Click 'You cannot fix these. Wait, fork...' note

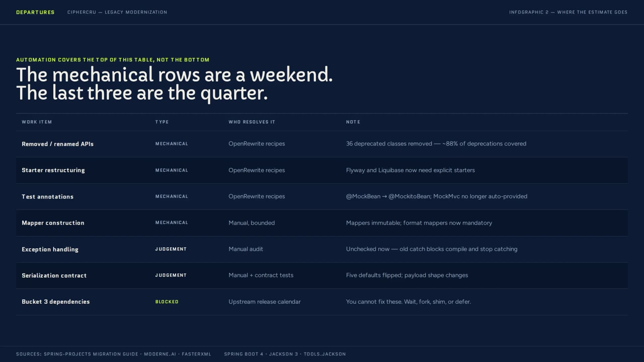pos(409,302)
